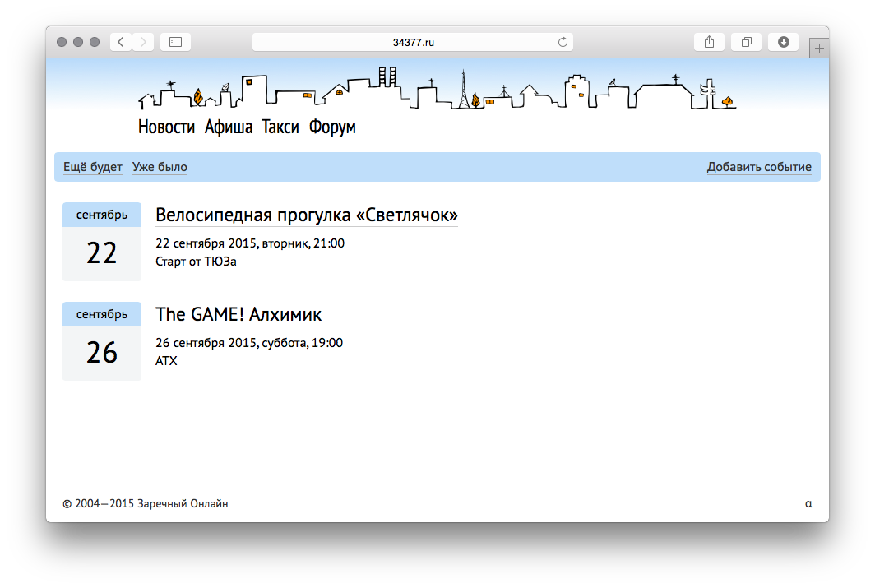Open the Share menu in toolbar
The height and width of the screenshot is (588, 875).
pos(709,42)
